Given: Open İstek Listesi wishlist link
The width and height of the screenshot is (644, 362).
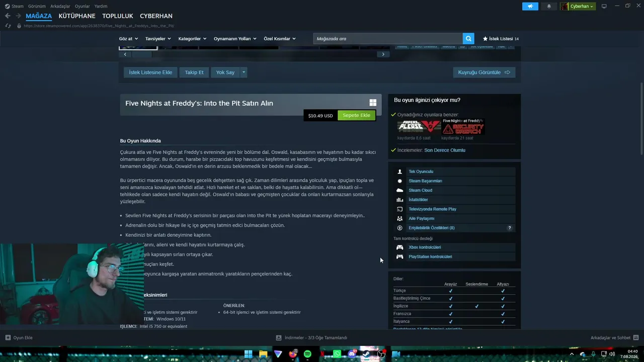Looking at the screenshot, I should 501,39.
